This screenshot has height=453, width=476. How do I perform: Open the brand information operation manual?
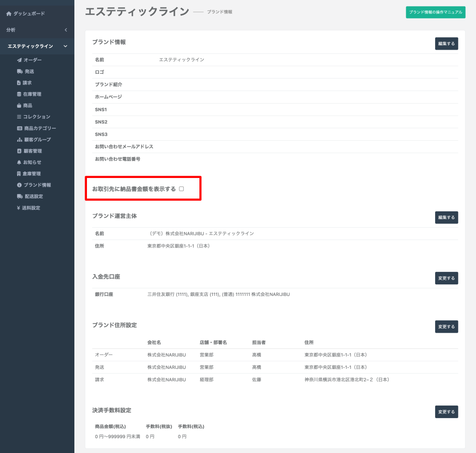point(435,13)
